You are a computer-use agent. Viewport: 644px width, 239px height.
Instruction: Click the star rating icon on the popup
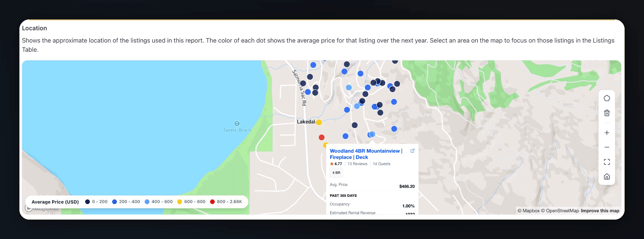[x=332, y=164]
